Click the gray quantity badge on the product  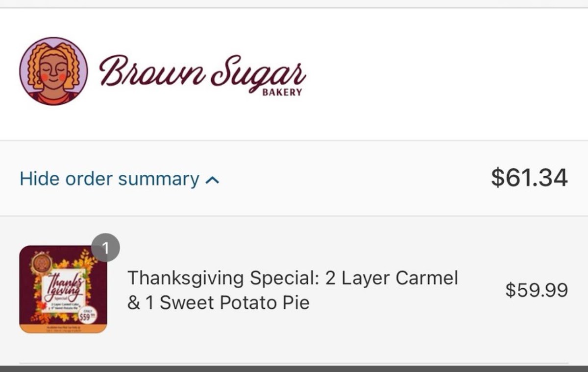click(x=106, y=248)
